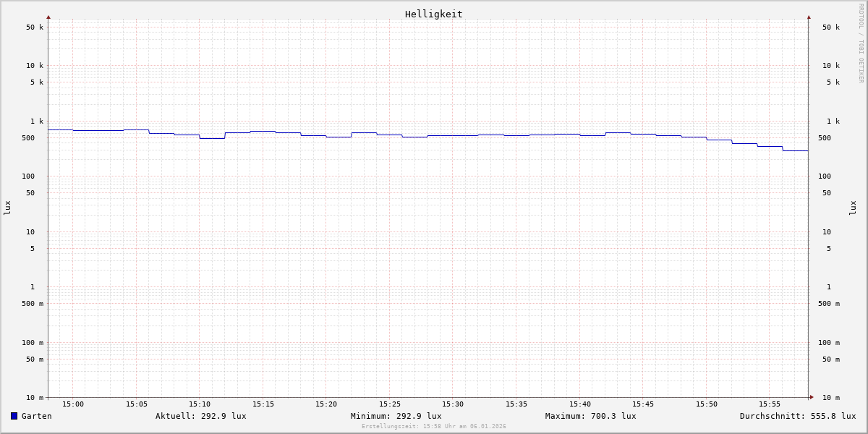Click the 50 k label on the left axis

click(35, 27)
